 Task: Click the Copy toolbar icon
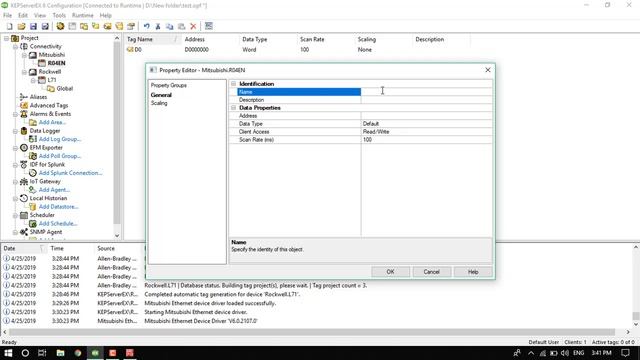pos(170,26)
